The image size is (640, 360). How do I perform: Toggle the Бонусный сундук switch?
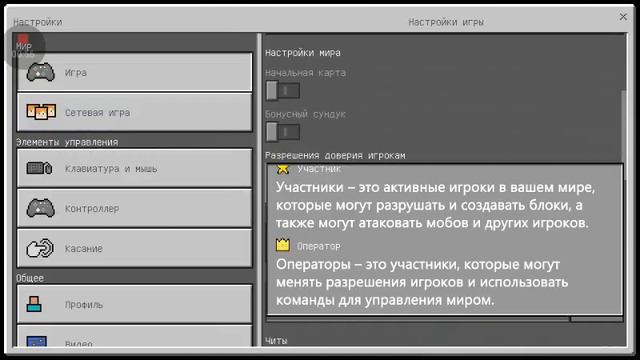tap(283, 132)
